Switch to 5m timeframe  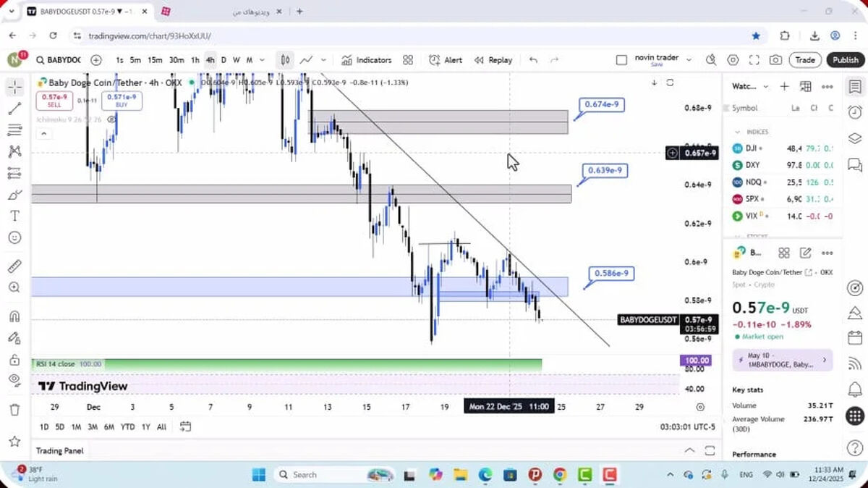(x=135, y=60)
